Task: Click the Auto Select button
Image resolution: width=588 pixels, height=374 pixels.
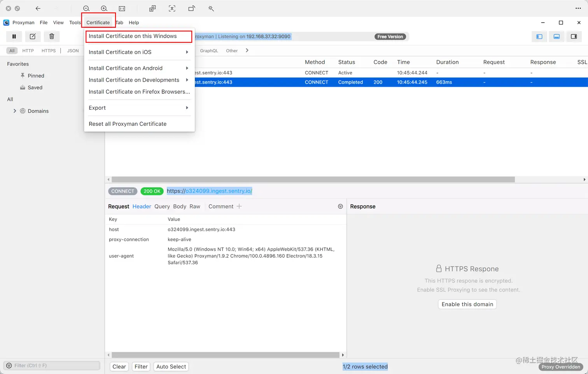Action: pos(171,367)
